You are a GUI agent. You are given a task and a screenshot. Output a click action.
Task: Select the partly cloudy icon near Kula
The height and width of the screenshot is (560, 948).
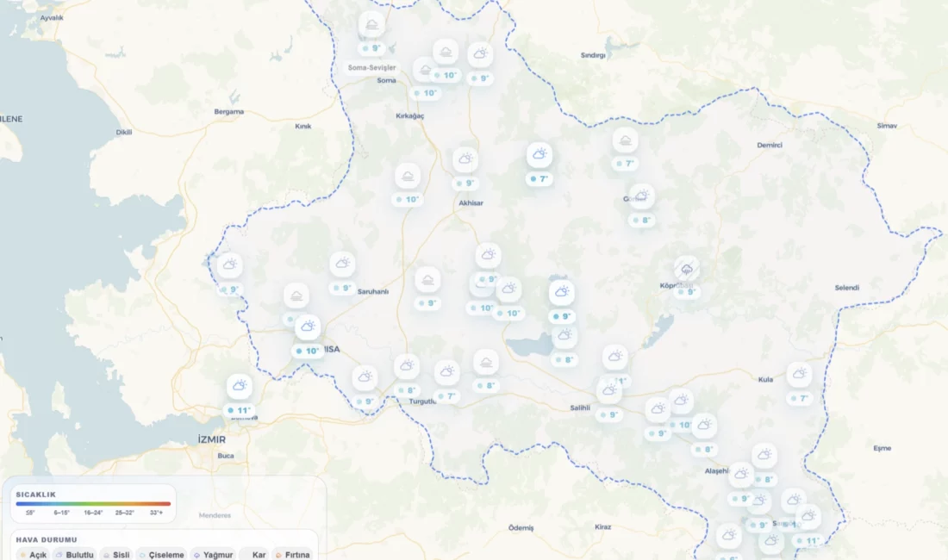pos(800,374)
